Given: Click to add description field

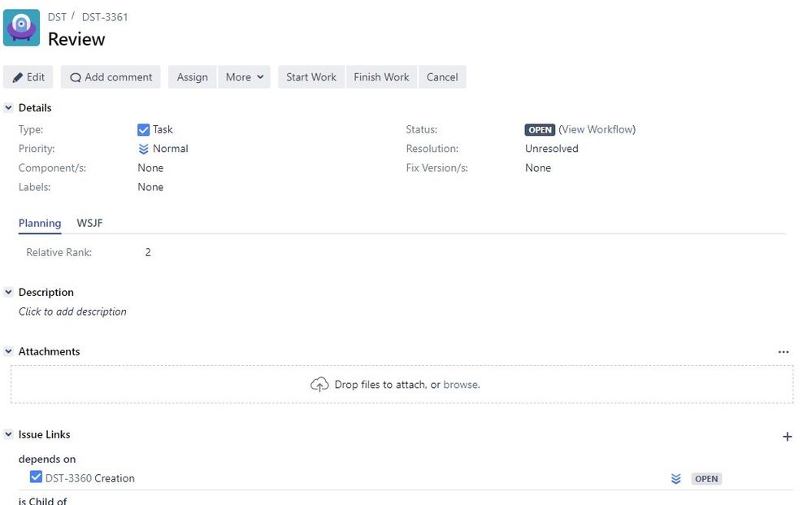Looking at the screenshot, I should pos(72,311).
